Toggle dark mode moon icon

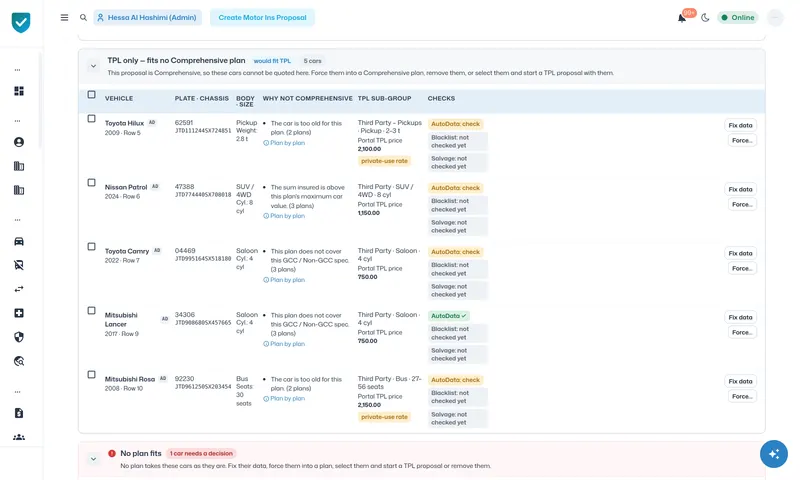pos(705,18)
